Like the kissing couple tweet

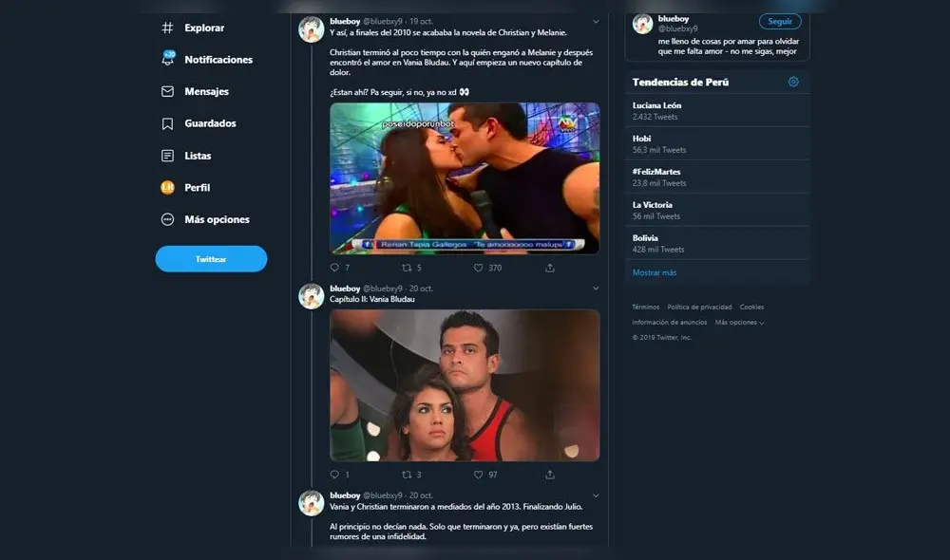pyautogui.click(x=477, y=267)
